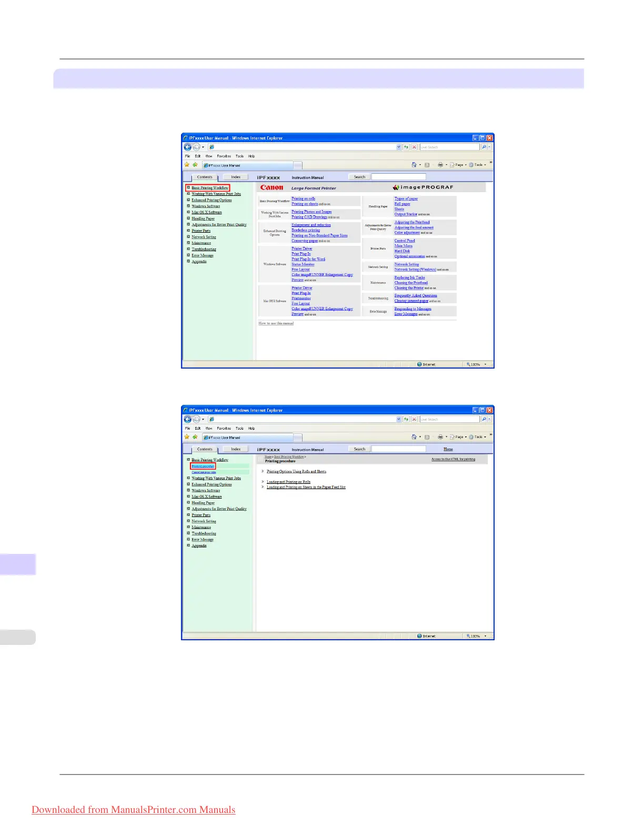Click the Control Panel link
The height and width of the screenshot is (834, 644).
click(x=405, y=241)
